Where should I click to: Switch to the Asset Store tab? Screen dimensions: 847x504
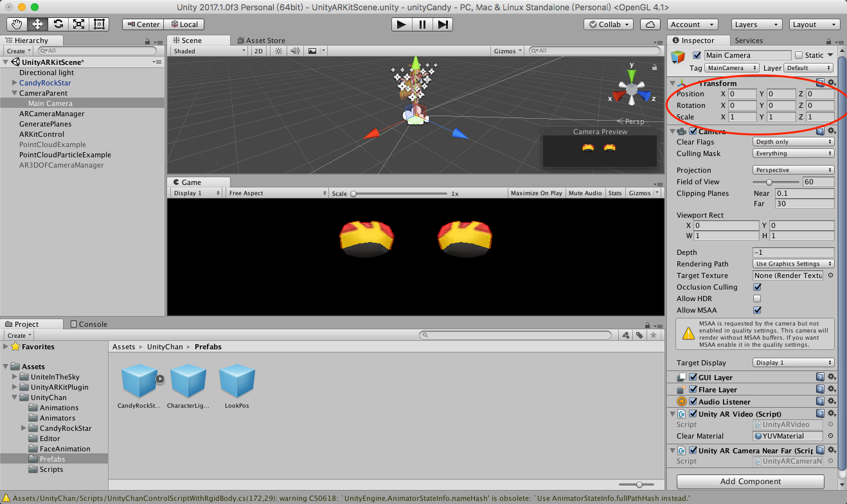tap(261, 40)
